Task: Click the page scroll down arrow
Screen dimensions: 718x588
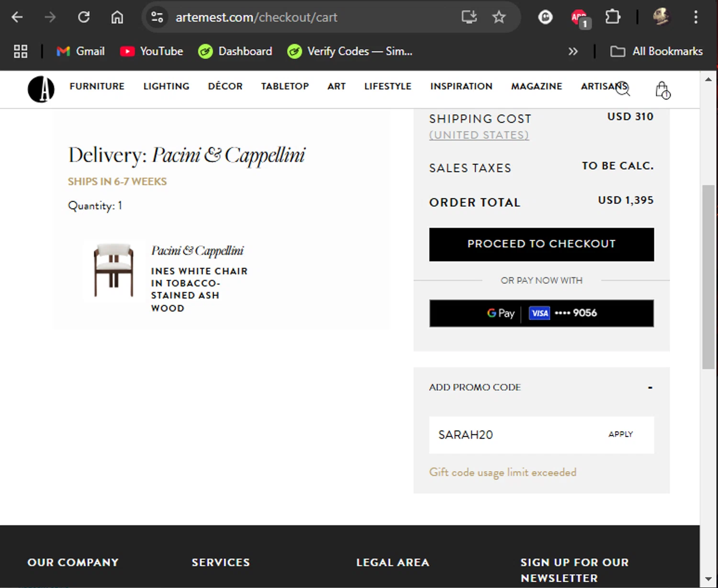Action: 708,579
